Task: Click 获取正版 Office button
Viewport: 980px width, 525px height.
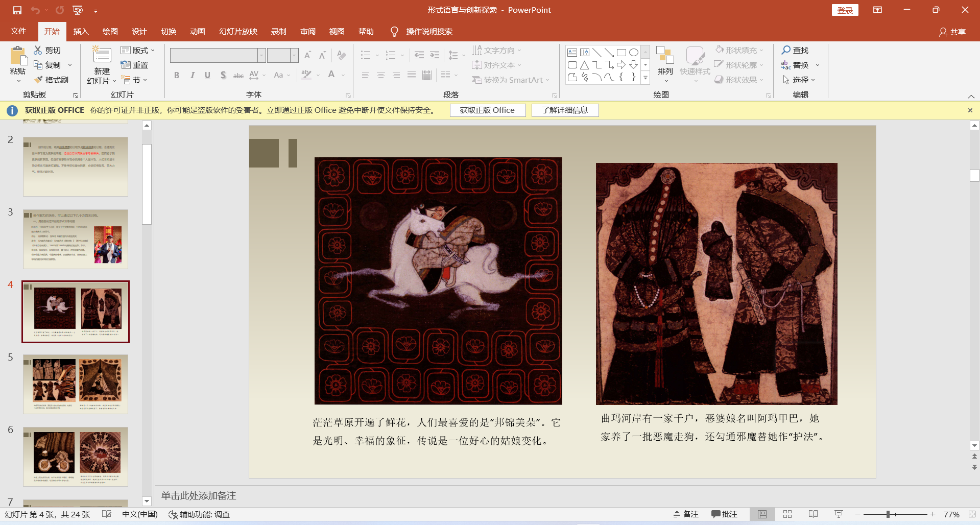Action: [488, 110]
